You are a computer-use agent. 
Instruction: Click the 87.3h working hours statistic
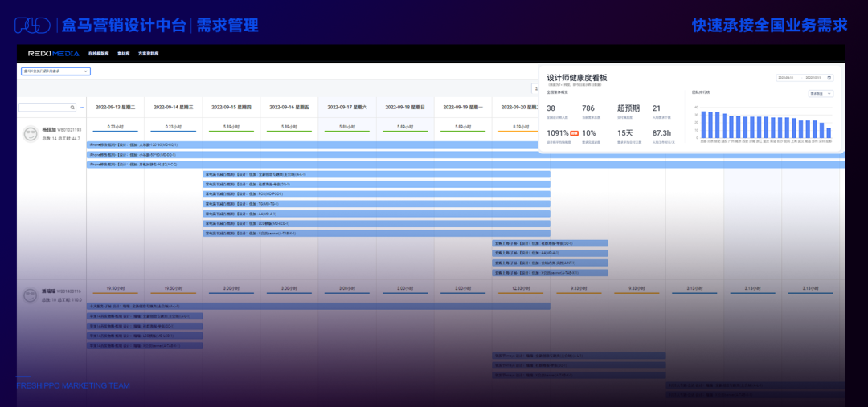(662, 133)
